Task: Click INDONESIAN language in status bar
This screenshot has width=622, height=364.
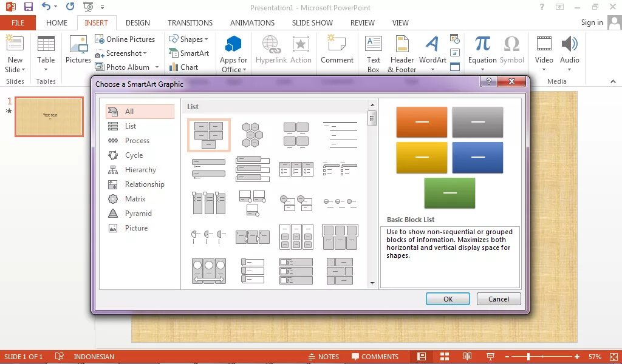Action: [94, 357]
